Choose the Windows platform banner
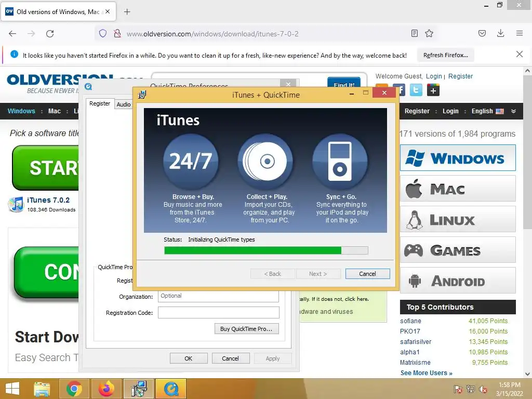This screenshot has width=532, height=399. click(x=458, y=158)
